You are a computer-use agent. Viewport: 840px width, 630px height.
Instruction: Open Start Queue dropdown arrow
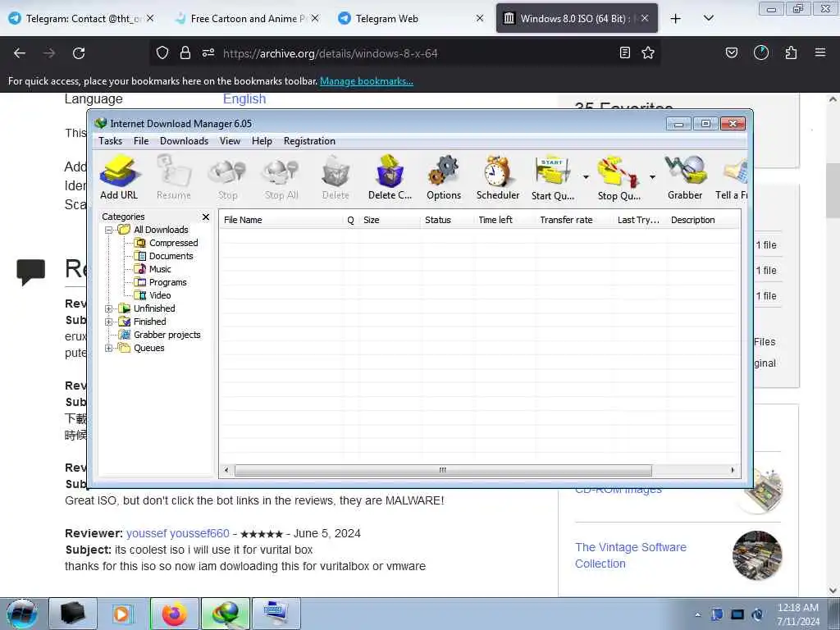tap(586, 177)
